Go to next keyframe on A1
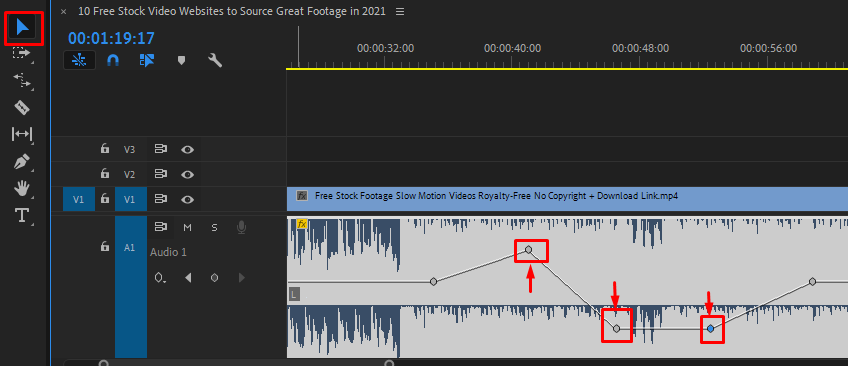Viewport: 848px width, 366px height. pos(241,278)
